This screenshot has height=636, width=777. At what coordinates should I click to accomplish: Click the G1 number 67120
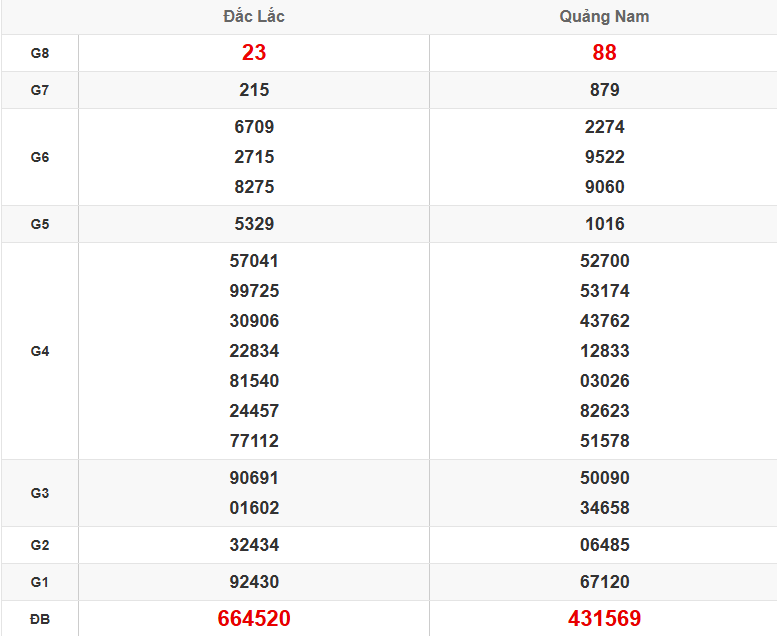tap(604, 582)
